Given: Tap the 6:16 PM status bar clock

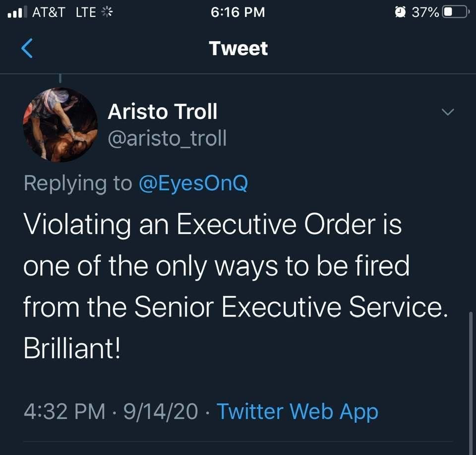Looking at the screenshot, I should tap(238, 12).
